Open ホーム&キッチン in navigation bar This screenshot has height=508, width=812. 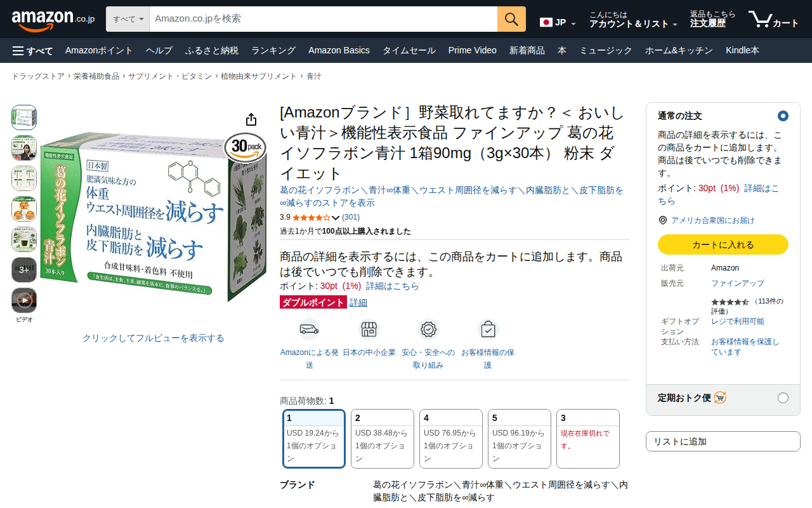click(679, 51)
